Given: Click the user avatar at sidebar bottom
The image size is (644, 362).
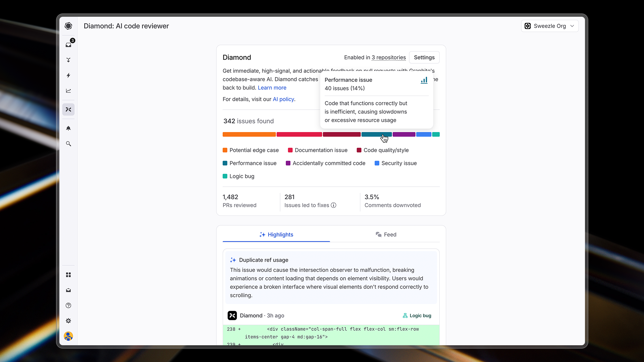Looking at the screenshot, I should tap(68, 336).
